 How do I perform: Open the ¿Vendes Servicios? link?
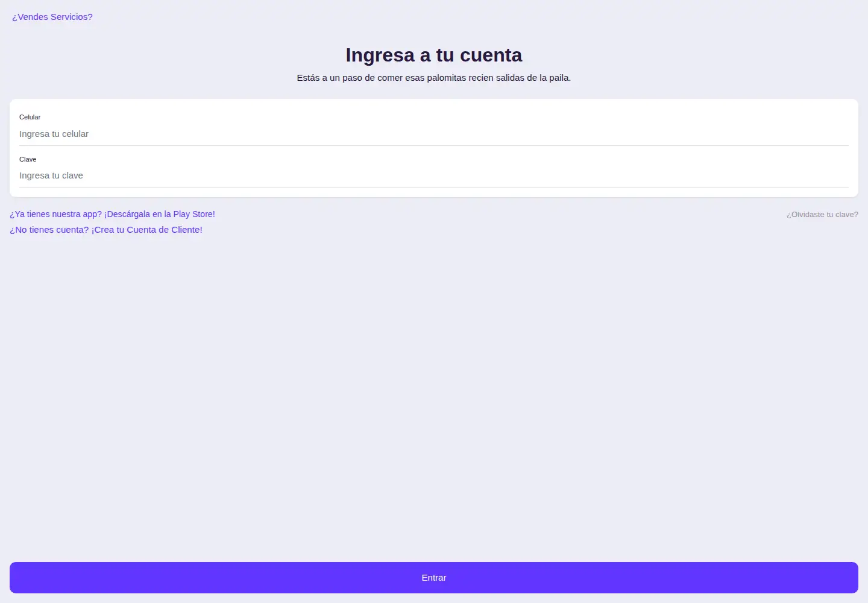pyautogui.click(x=52, y=17)
